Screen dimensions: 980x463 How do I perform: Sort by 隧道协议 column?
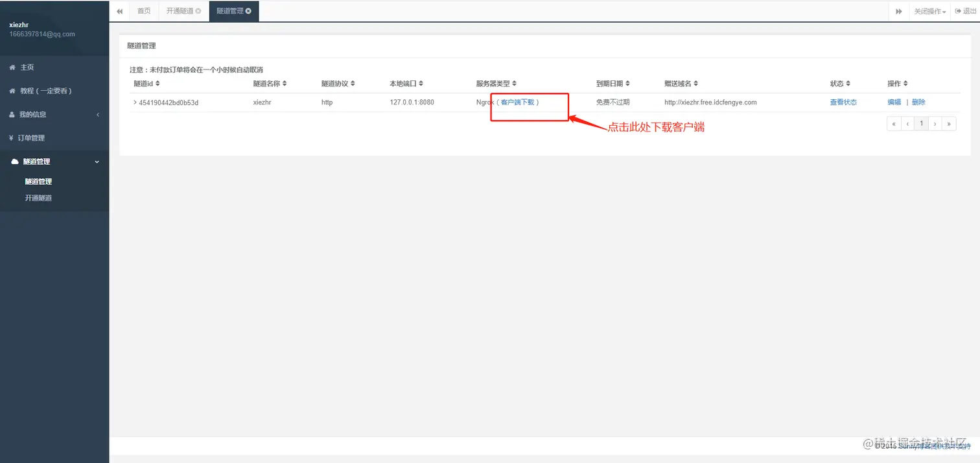(338, 84)
